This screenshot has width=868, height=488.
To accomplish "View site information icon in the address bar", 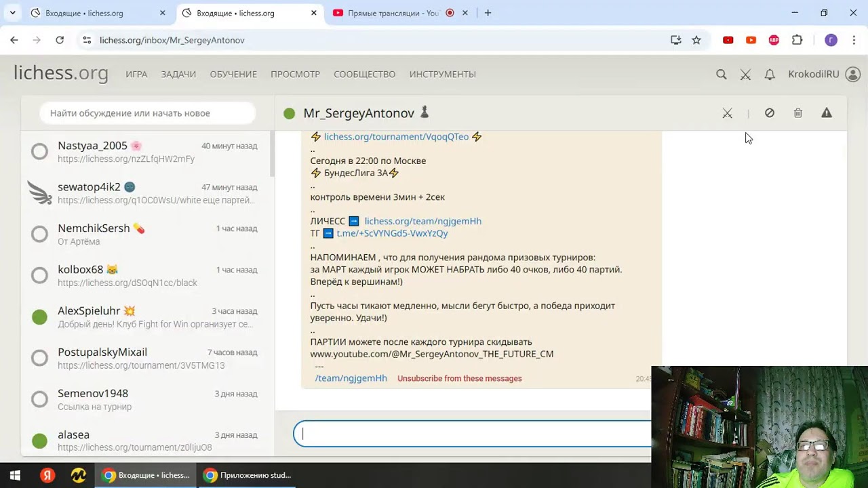I will (x=87, y=41).
